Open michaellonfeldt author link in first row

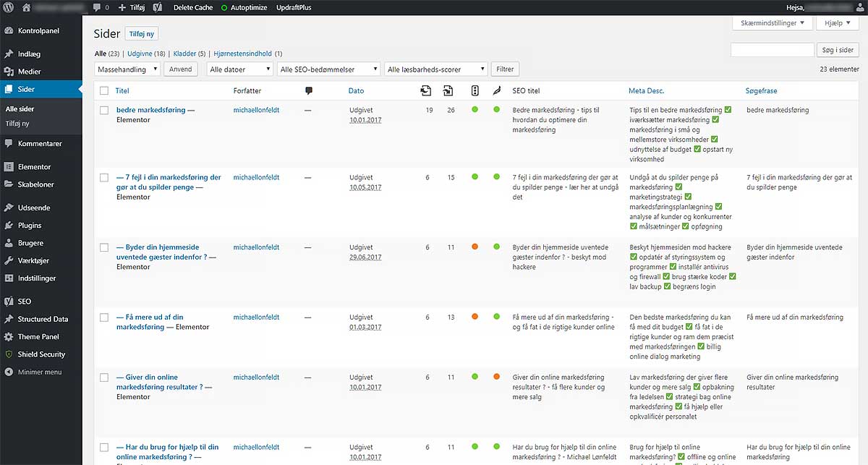coord(256,110)
